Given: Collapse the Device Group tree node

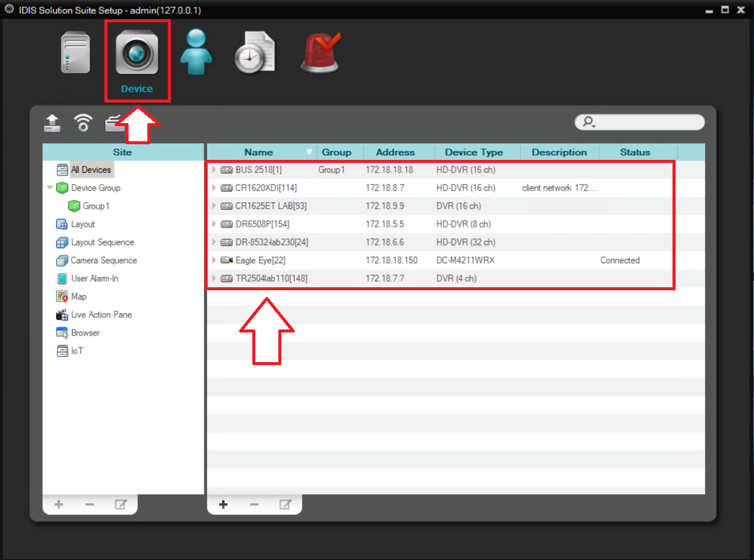Looking at the screenshot, I should coord(50,188).
